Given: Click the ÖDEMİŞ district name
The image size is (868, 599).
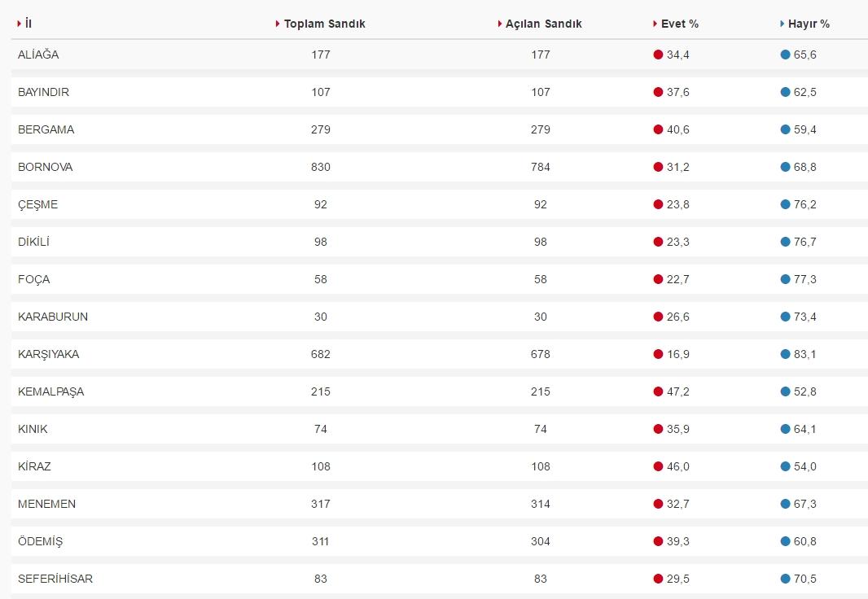Looking at the screenshot, I should pyautogui.click(x=40, y=541).
